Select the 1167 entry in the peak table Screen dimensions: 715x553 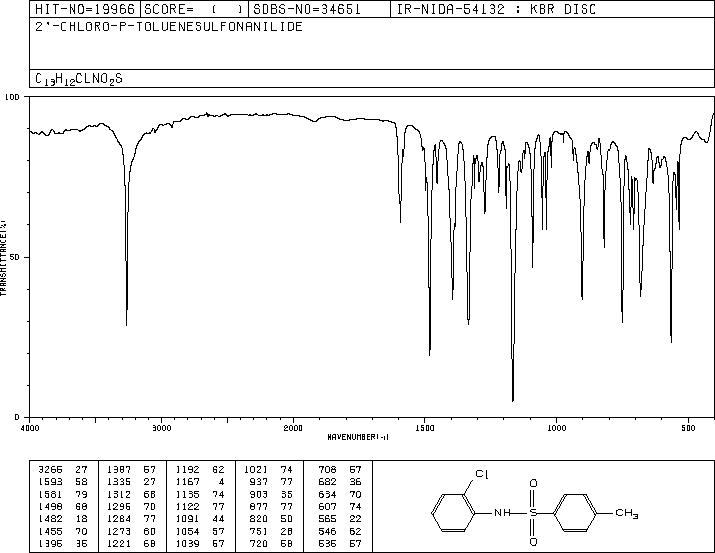(x=188, y=482)
